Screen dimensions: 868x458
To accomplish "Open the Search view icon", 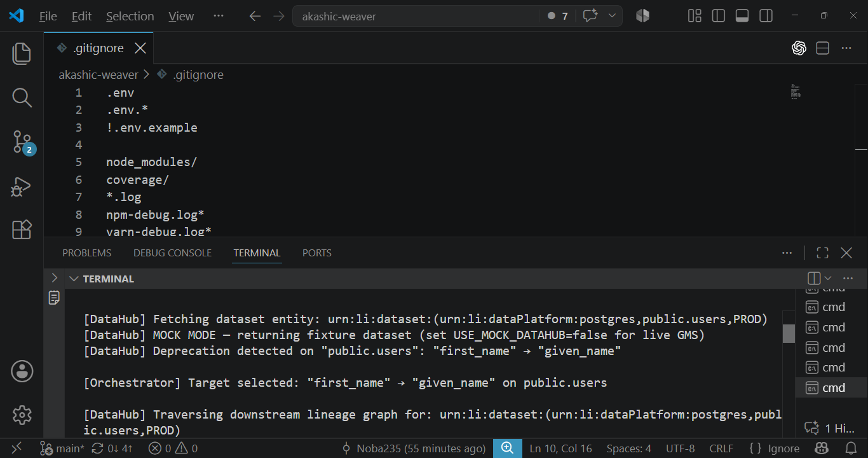I will [x=22, y=97].
